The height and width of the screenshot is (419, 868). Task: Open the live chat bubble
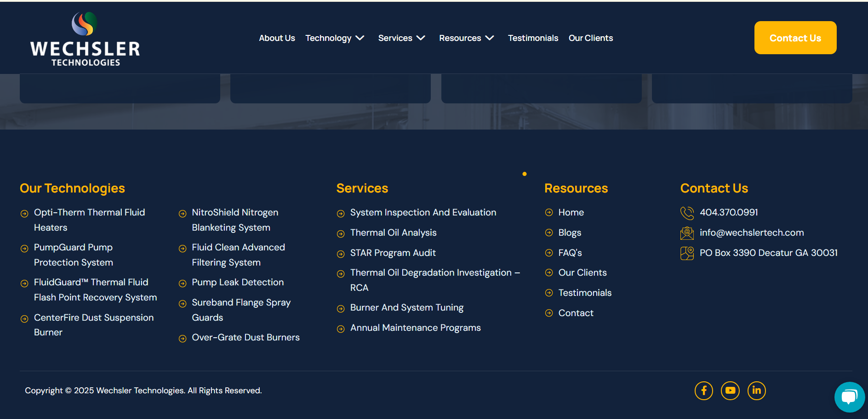tap(849, 397)
